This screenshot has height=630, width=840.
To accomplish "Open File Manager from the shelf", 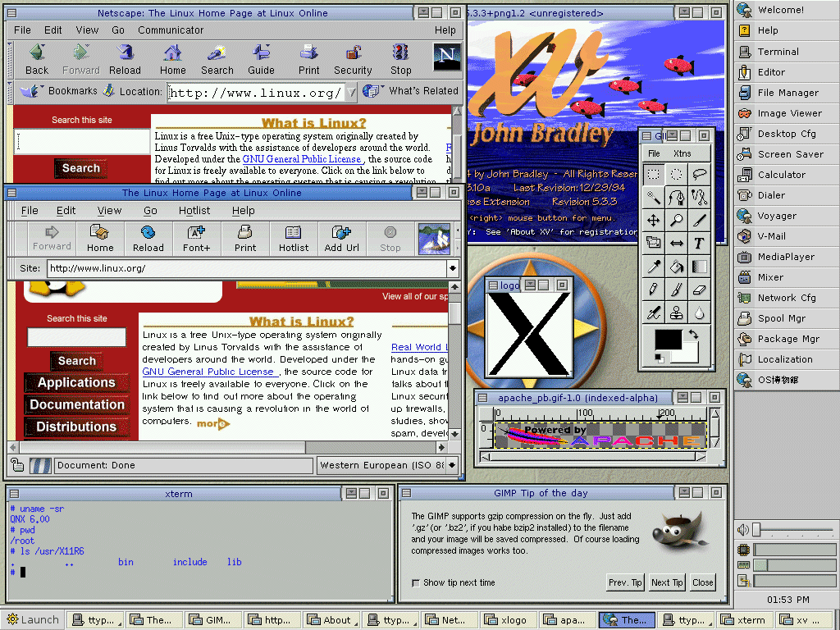I will pyautogui.click(x=787, y=93).
